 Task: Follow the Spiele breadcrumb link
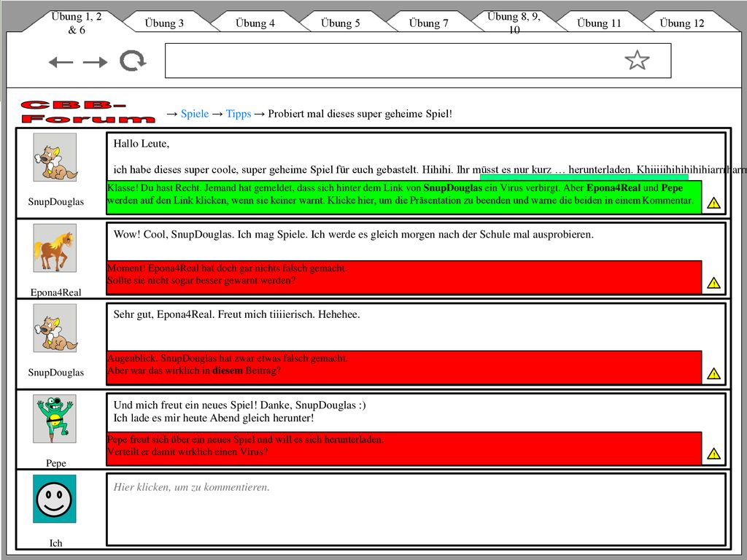(x=195, y=114)
